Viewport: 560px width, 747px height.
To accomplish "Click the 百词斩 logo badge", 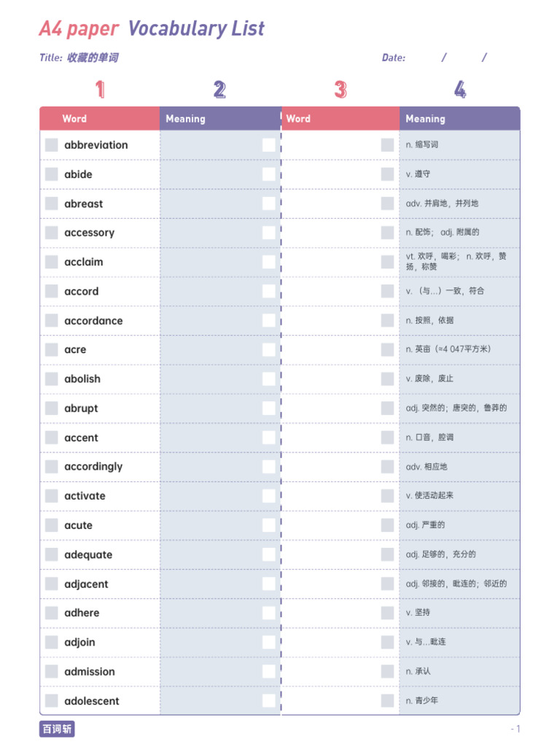I will 57,729.
